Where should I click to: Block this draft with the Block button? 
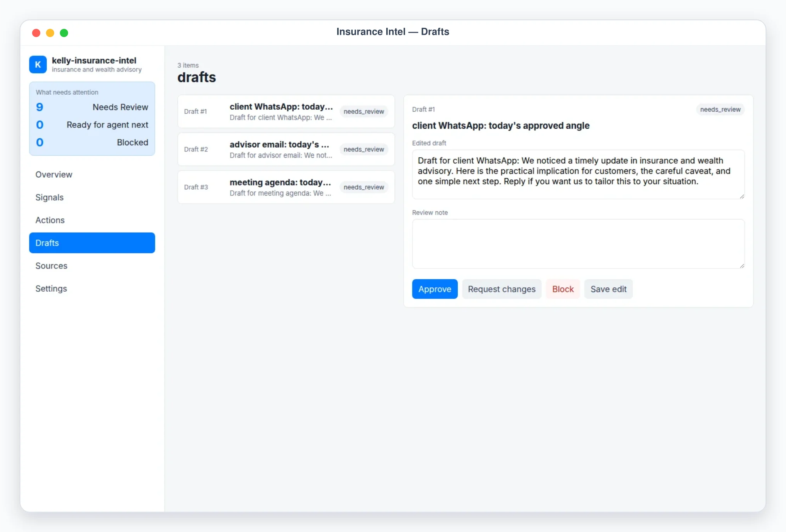pyautogui.click(x=563, y=289)
